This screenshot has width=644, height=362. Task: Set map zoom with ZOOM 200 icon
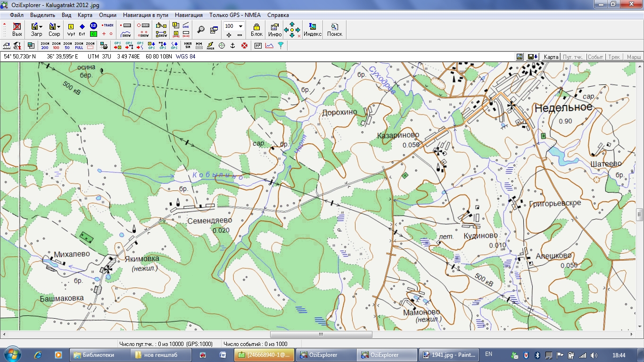[45, 46]
